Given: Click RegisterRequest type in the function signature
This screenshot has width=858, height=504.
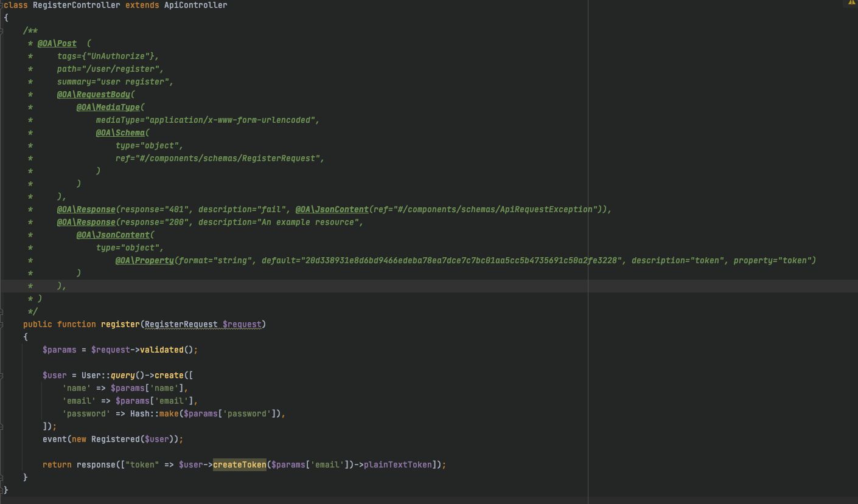Looking at the screenshot, I should click(181, 324).
